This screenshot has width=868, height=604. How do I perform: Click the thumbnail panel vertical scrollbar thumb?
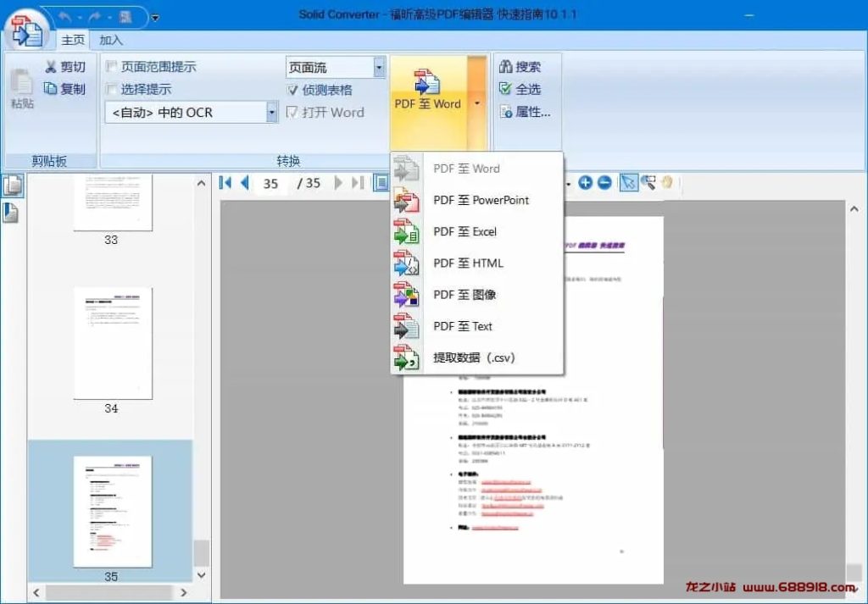coord(202,553)
